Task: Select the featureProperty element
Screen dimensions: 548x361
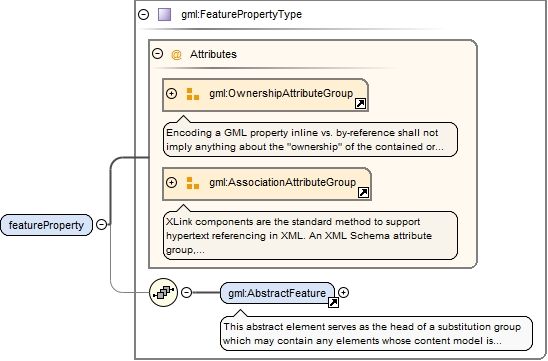Action: (x=46, y=225)
